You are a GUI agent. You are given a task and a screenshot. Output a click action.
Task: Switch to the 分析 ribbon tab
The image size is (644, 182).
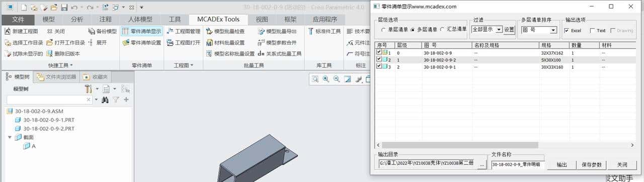pyautogui.click(x=77, y=20)
